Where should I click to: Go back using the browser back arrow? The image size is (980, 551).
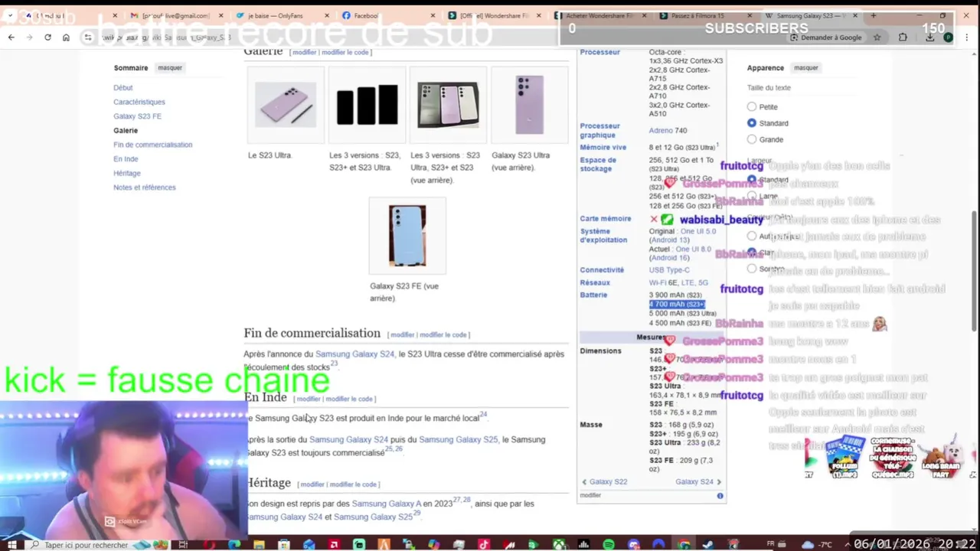point(11,37)
